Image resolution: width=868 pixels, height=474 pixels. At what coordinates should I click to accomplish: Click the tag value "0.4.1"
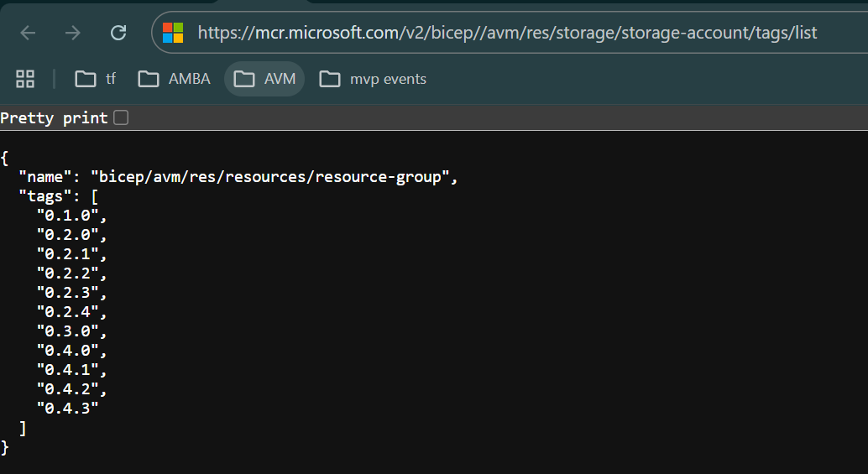67,369
